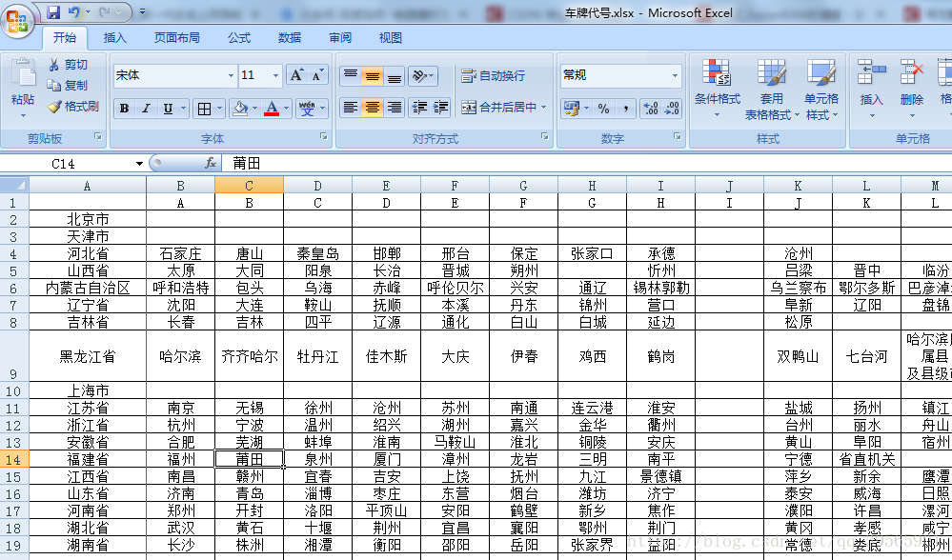The image size is (952, 560).
Task: Select row 9 header
Action: click(x=14, y=356)
